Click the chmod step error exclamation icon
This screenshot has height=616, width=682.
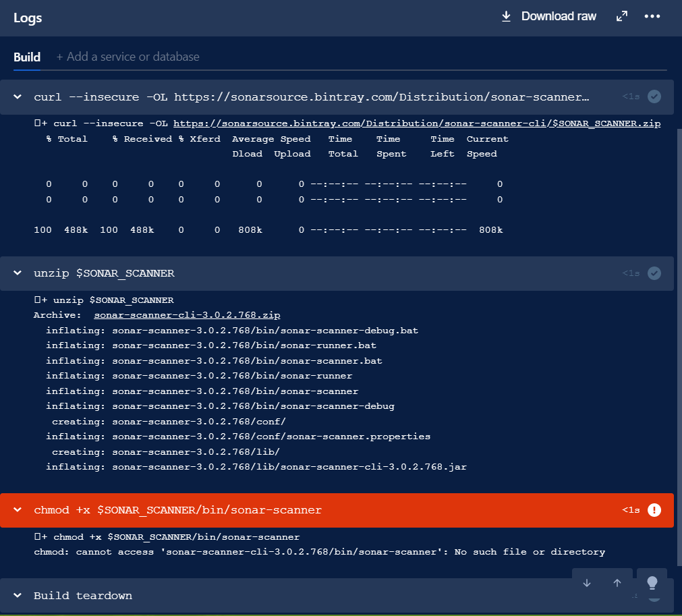654,510
